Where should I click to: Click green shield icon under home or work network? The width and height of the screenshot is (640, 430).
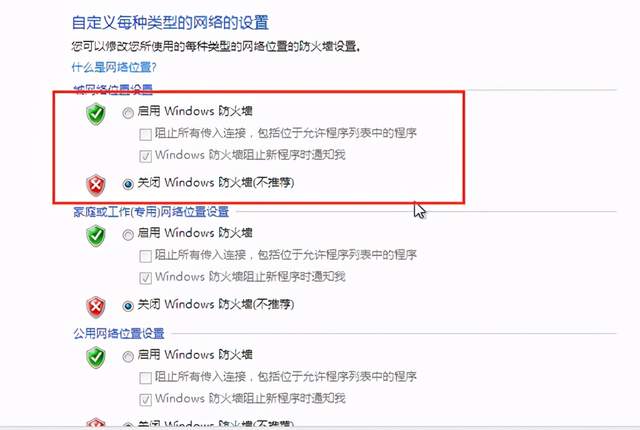click(96, 236)
